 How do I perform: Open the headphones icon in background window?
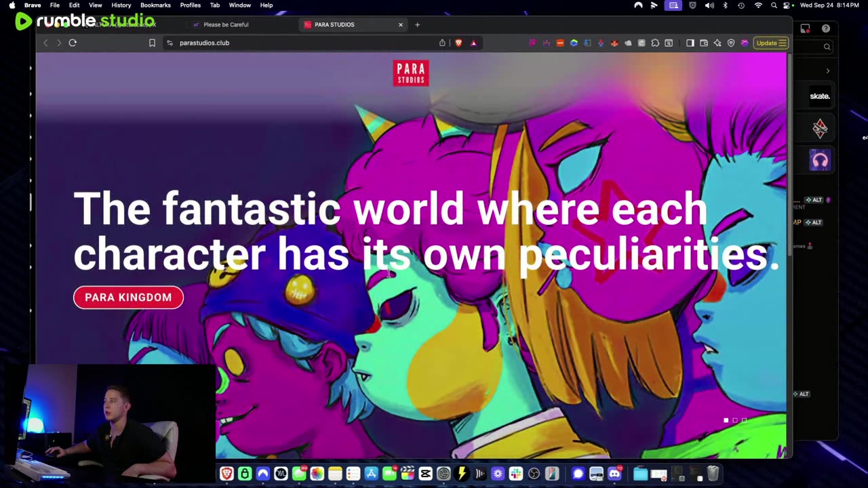(x=820, y=161)
